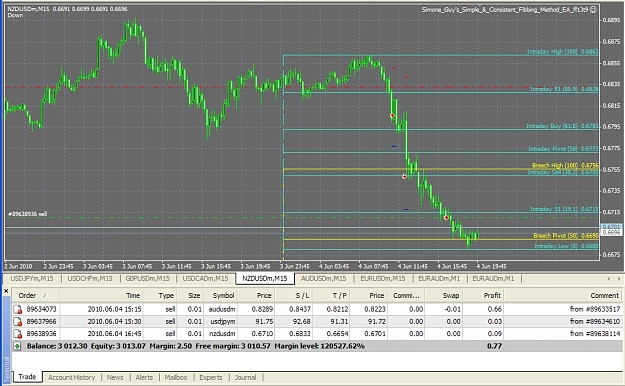
Task: Click the 0.66 profit value
Action: coord(494,309)
